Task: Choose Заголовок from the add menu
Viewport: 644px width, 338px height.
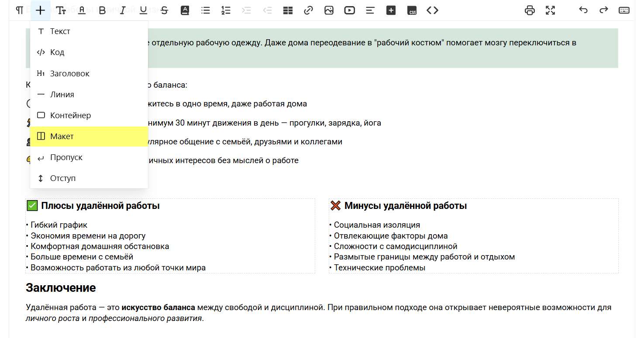Action: coord(89,74)
